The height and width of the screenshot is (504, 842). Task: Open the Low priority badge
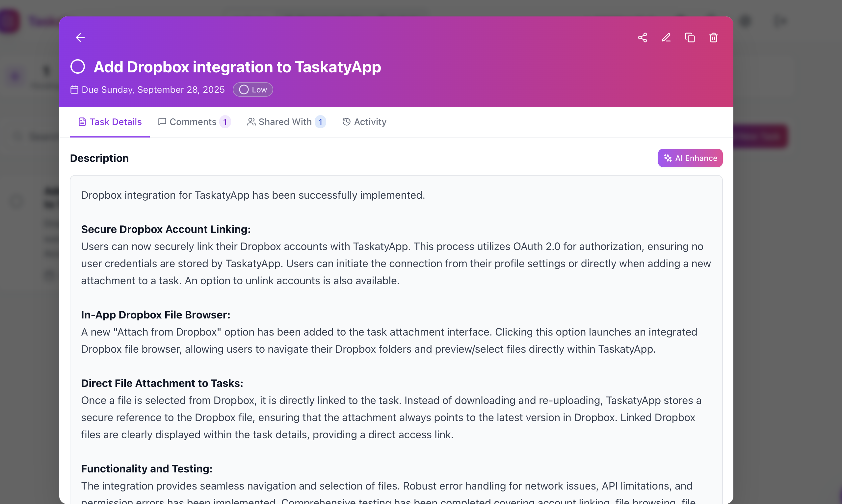pyautogui.click(x=253, y=90)
